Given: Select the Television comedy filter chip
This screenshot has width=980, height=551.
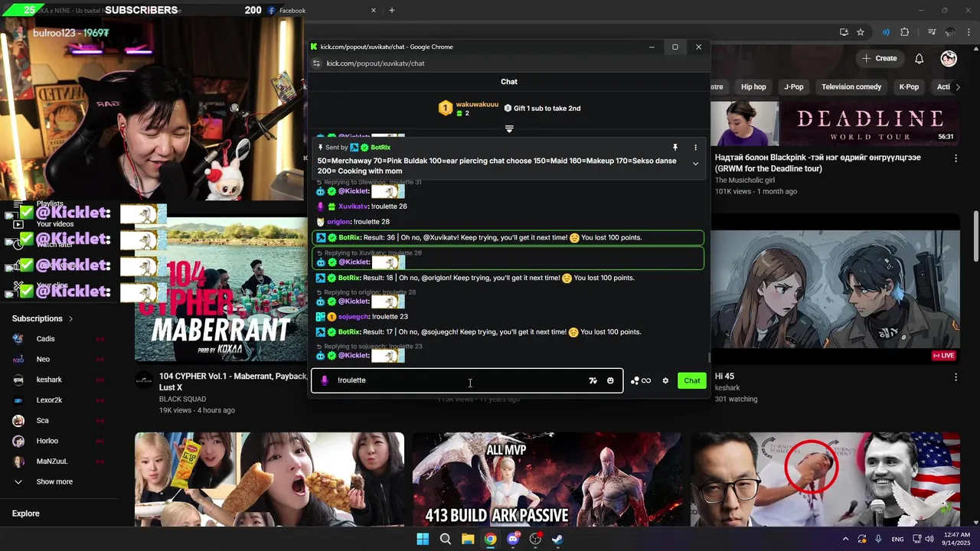Looking at the screenshot, I should [x=851, y=86].
